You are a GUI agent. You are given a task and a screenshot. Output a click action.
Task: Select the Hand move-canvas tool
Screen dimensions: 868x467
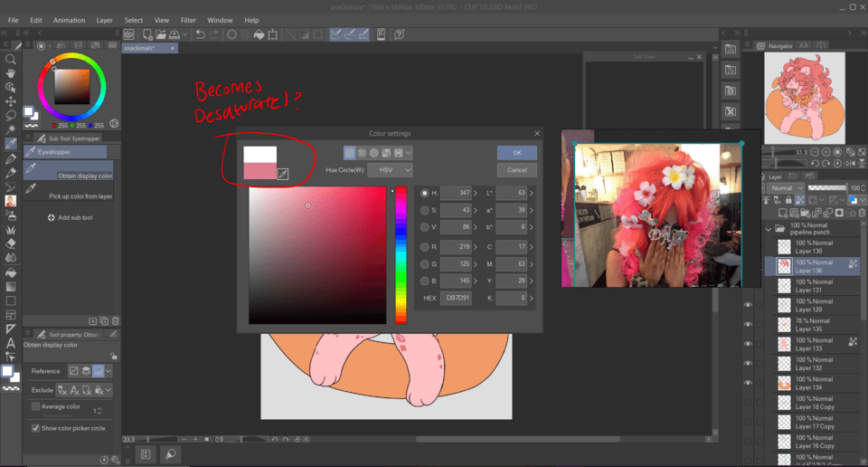coord(11,73)
